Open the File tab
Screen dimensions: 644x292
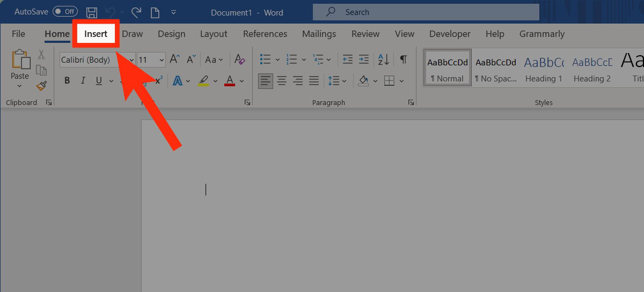(18, 34)
